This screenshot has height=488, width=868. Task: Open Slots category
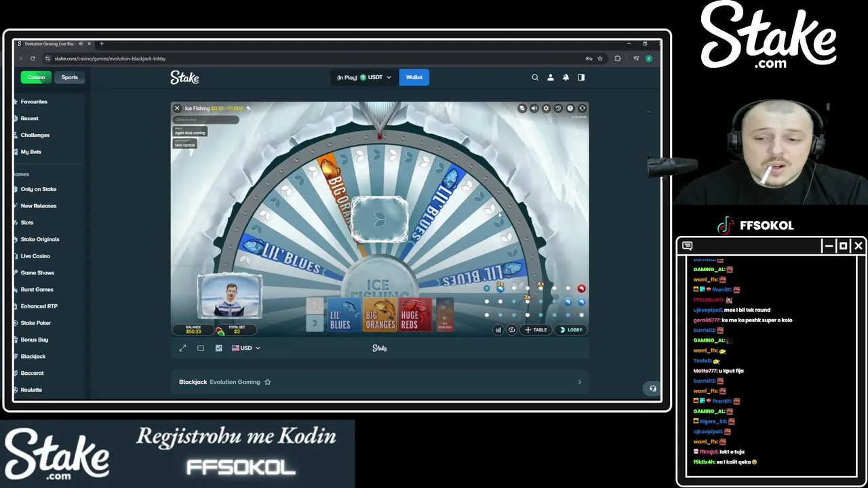point(27,222)
